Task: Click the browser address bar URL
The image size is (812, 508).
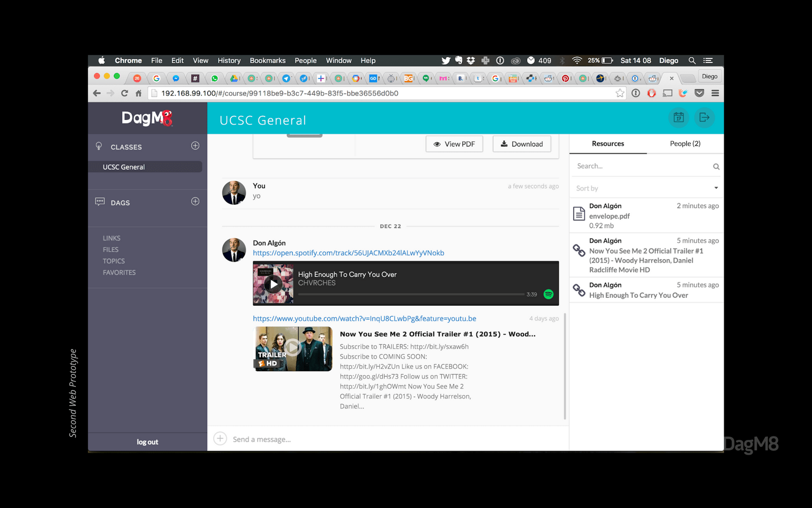Action: [280, 93]
